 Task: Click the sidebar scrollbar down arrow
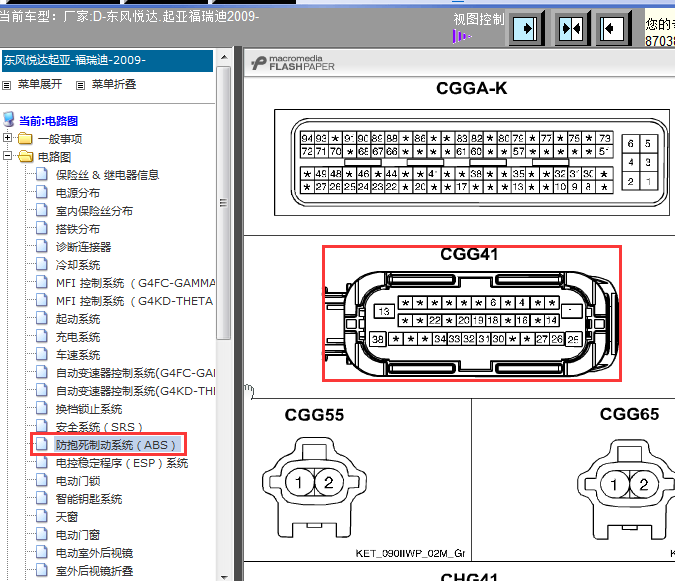[224, 577]
